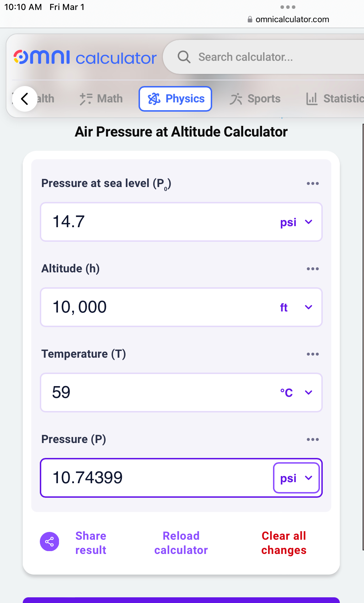Click the Omni Calculator logo

click(x=85, y=57)
